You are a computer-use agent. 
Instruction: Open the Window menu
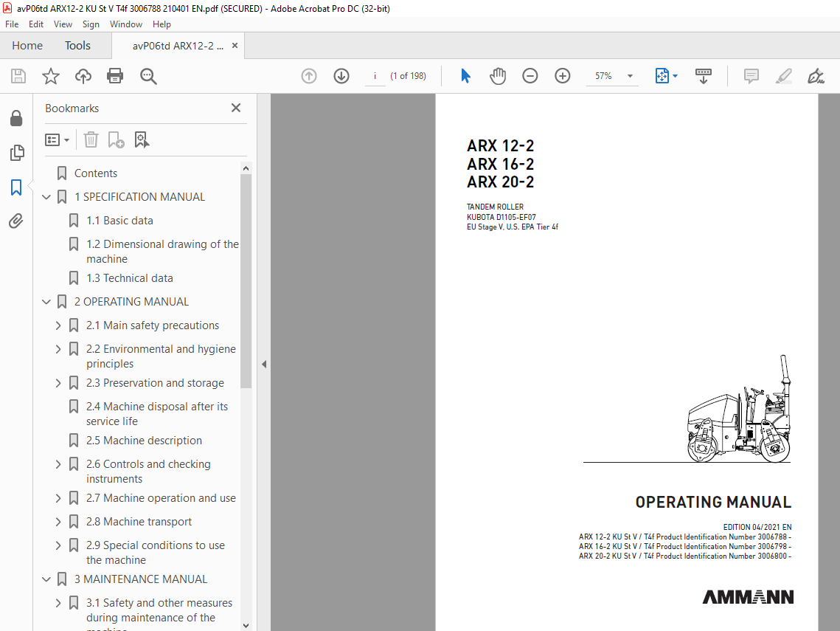pyautogui.click(x=126, y=24)
